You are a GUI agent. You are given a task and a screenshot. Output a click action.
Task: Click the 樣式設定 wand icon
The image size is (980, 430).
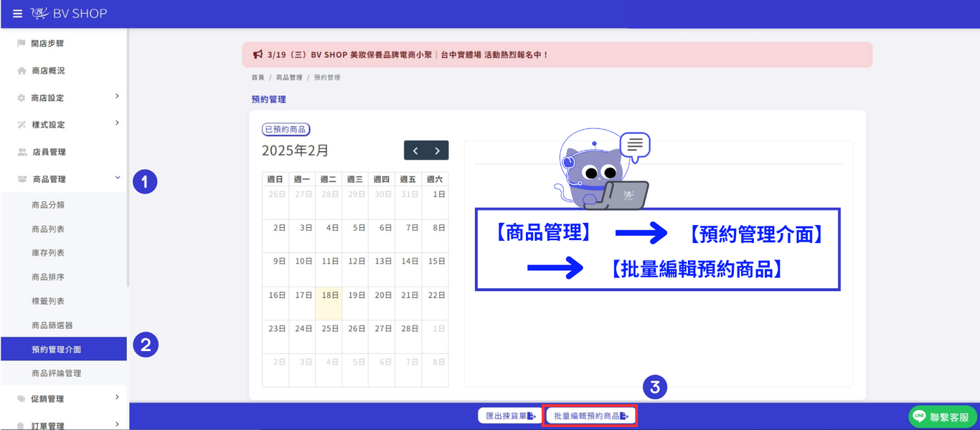22,125
